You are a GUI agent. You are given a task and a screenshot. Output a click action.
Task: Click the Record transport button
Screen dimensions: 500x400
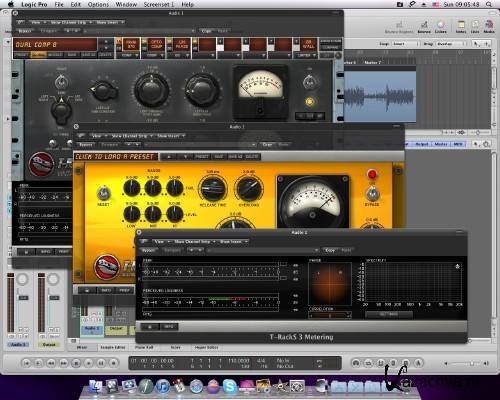click(x=113, y=363)
